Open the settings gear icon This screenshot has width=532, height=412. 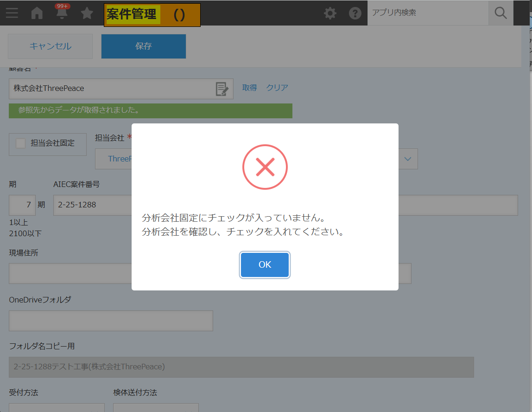click(330, 13)
